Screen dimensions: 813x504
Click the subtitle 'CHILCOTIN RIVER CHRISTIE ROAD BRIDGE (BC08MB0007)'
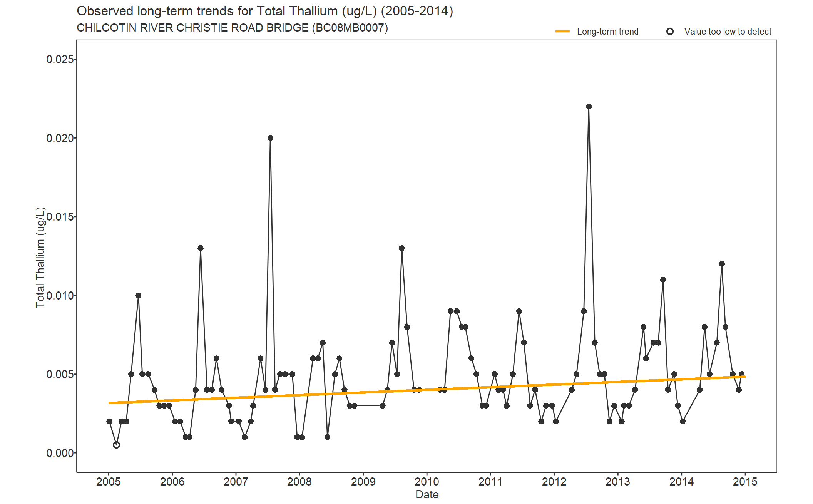pos(232,28)
